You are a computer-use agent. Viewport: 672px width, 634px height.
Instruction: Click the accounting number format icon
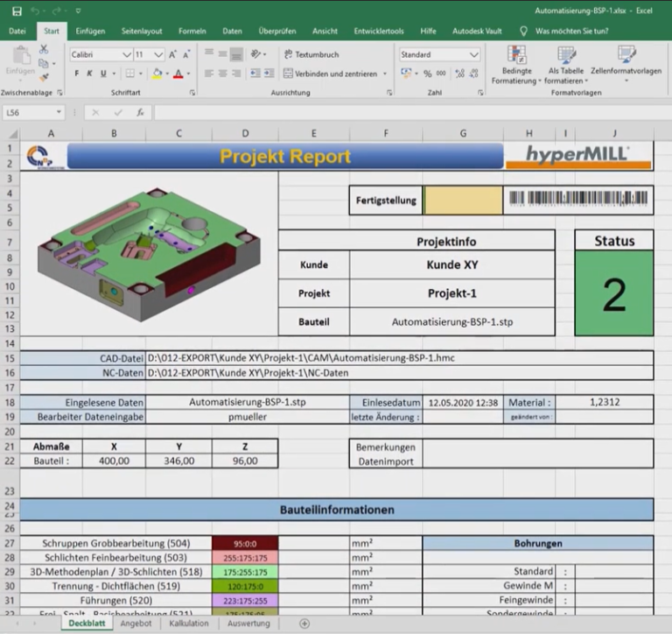(405, 74)
